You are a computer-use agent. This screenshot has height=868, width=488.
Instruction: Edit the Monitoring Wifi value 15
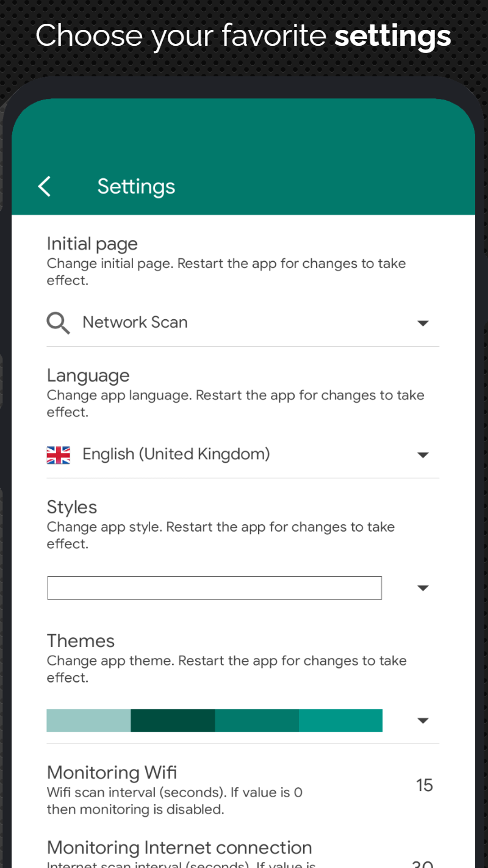pyautogui.click(x=425, y=785)
